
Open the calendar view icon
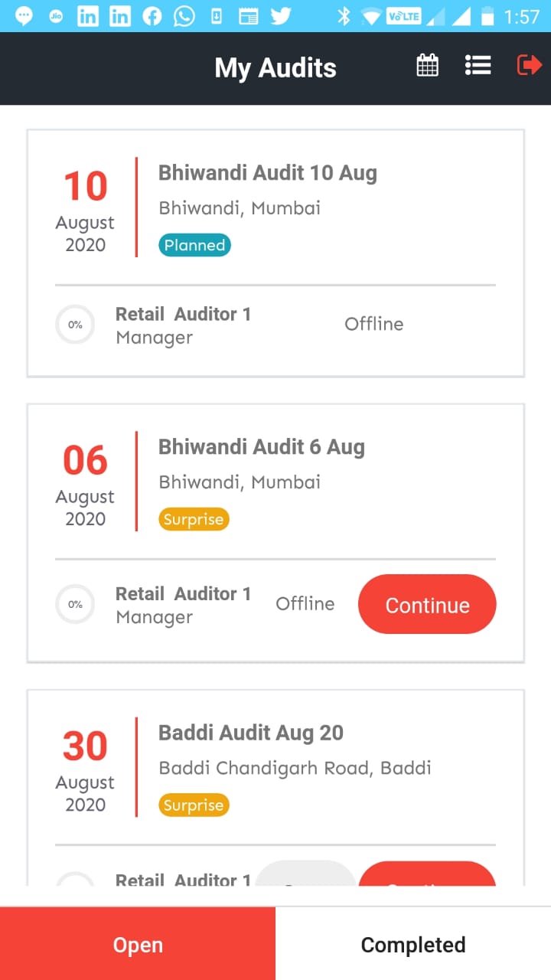[x=428, y=66]
